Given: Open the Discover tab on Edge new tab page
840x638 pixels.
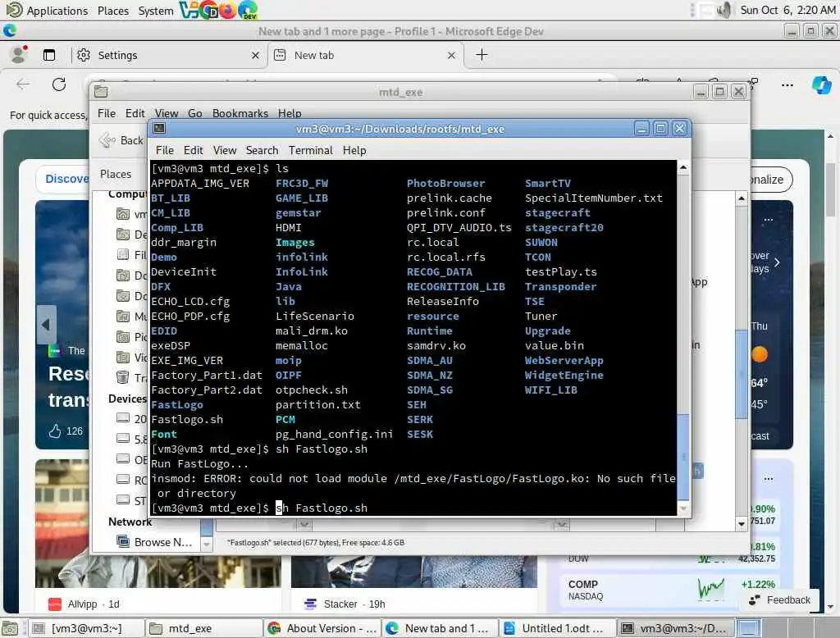Looking at the screenshot, I should [x=66, y=179].
